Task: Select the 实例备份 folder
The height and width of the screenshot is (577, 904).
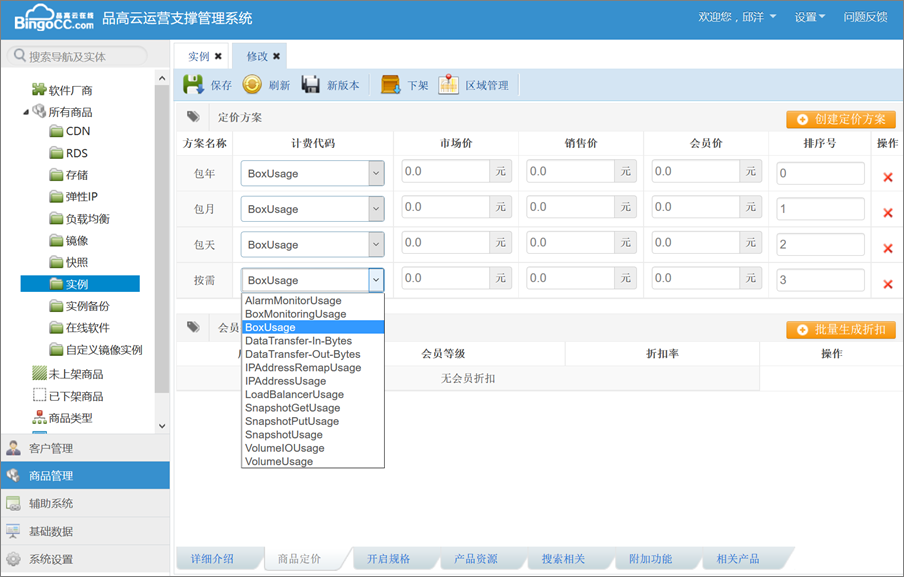Action: (80, 306)
